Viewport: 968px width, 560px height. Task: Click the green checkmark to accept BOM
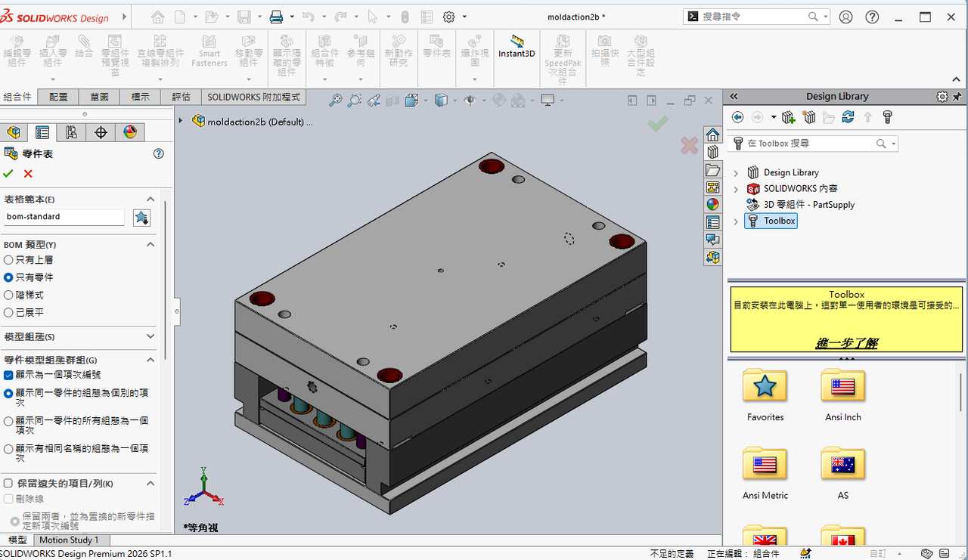click(x=8, y=174)
